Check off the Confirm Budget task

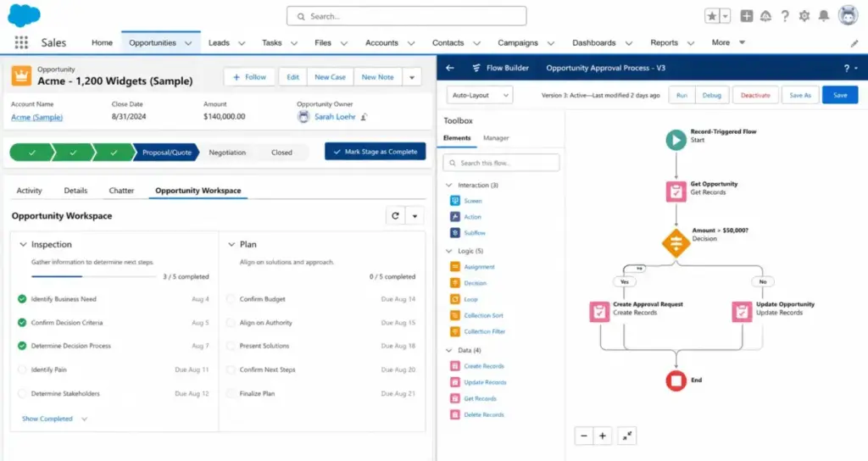[x=231, y=299]
